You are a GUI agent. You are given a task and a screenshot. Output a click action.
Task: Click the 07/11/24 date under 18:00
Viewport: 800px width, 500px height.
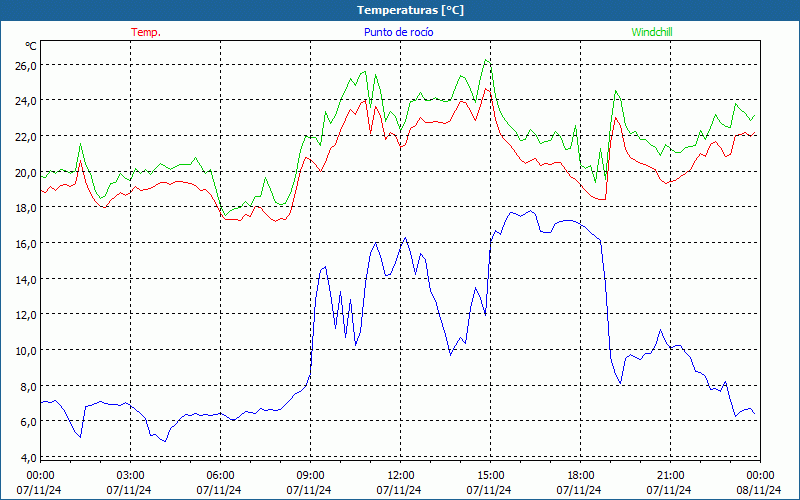(x=579, y=490)
